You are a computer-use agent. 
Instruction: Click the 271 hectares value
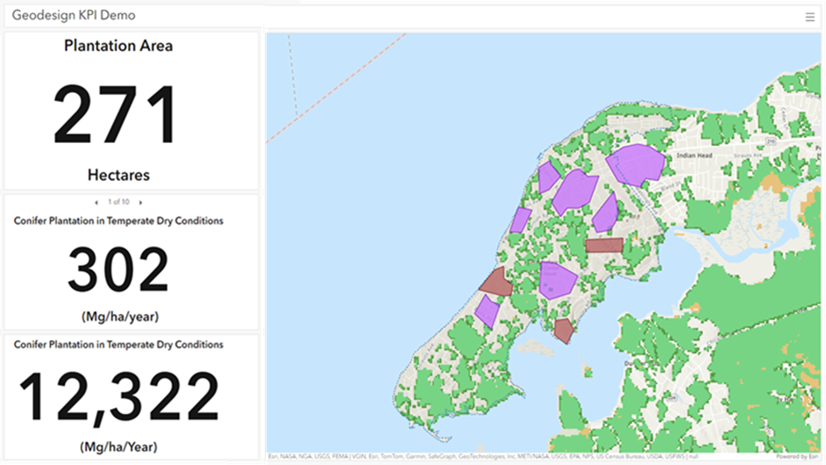(116, 115)
